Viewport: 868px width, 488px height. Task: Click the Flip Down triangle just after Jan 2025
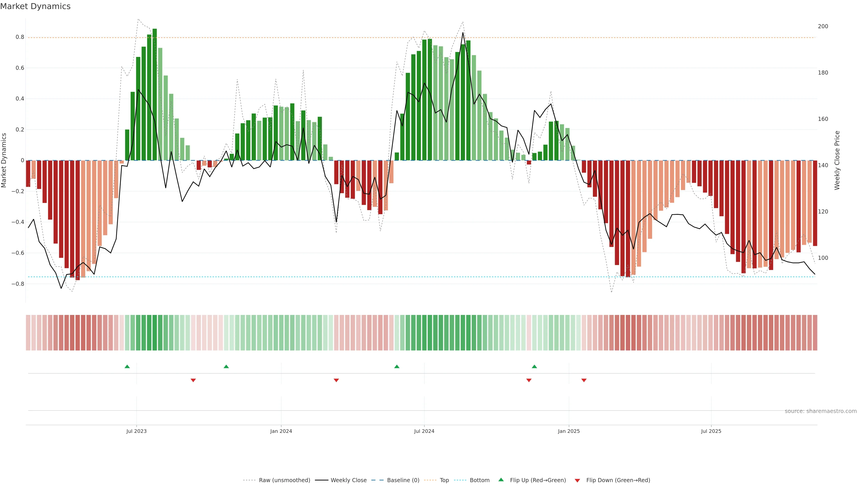(x=584, y=380)
